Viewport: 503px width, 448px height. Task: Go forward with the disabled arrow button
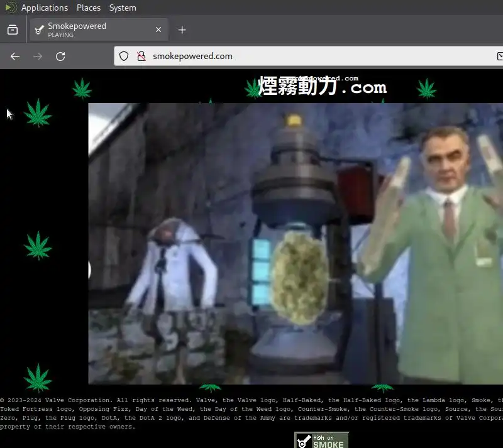[x=38, y=57]
